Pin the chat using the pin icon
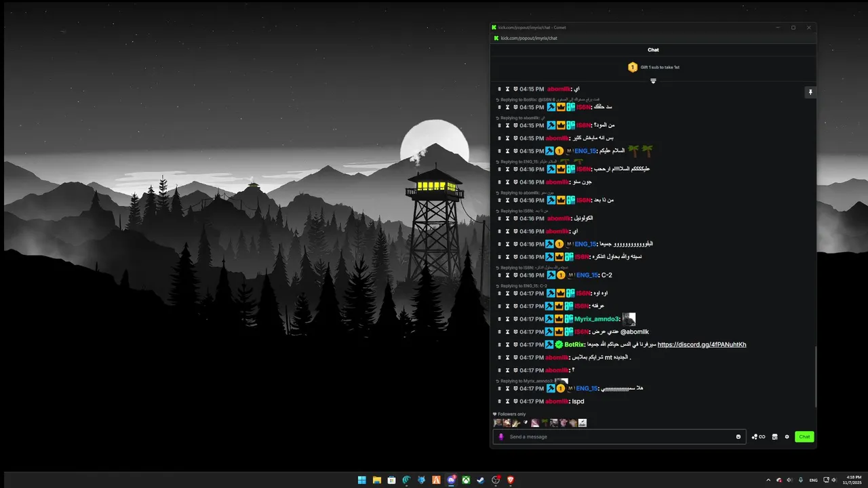Screen dimensions: 868x488 [810, 92]
